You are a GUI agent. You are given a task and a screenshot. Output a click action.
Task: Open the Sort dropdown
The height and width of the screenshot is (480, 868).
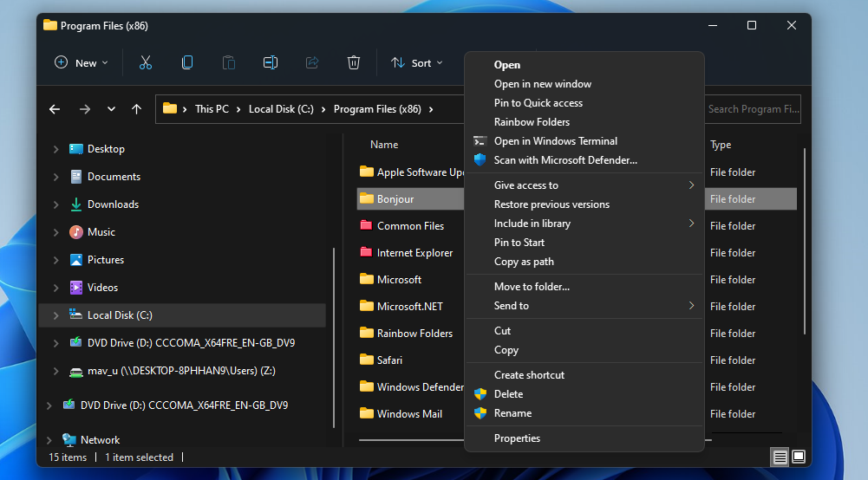[417, 63]
